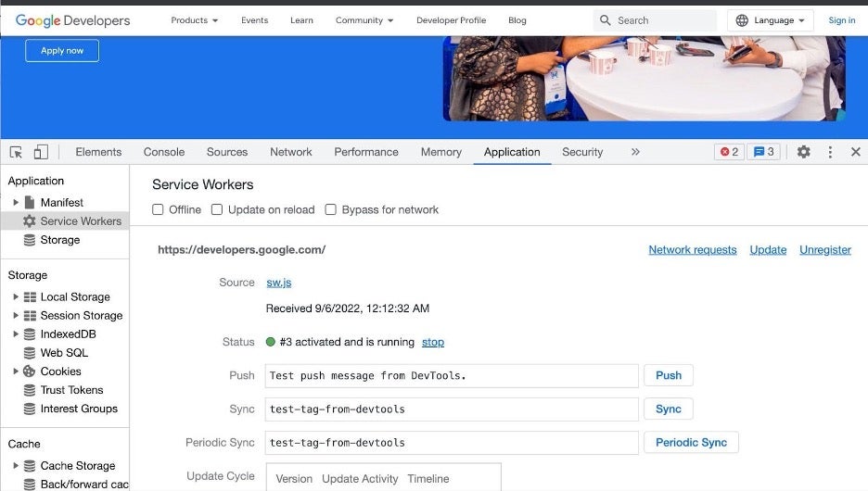Expand the Cookies tree node
Image resolution: width=868 pixels, height=491 pixels.
pos(16,371)
